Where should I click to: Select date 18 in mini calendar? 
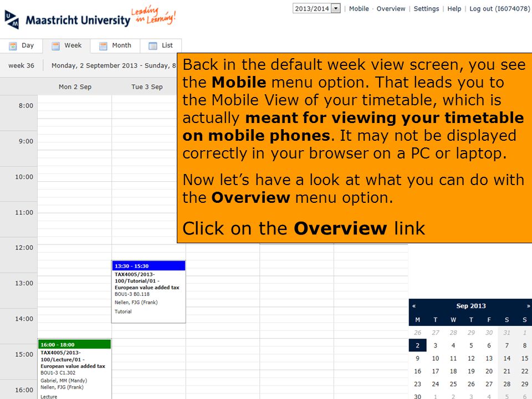453,371
